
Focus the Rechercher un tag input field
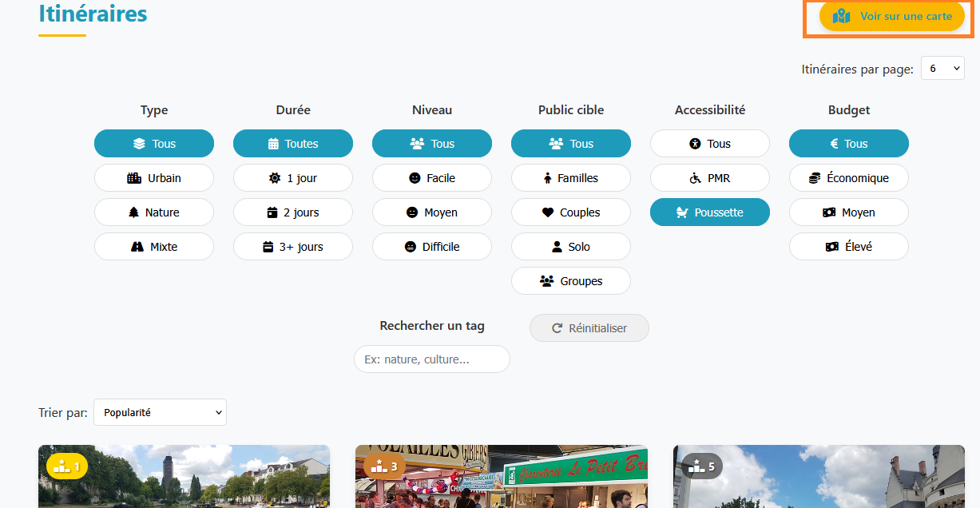[x=432, y=359]
